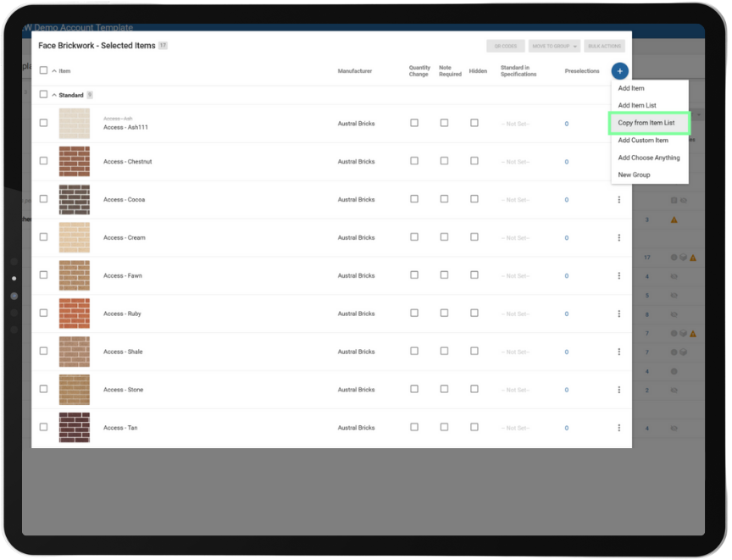Enable Quantity Change for Access - Ruby
This screenshot has height=560, width=732.
(x=414, y=313)
